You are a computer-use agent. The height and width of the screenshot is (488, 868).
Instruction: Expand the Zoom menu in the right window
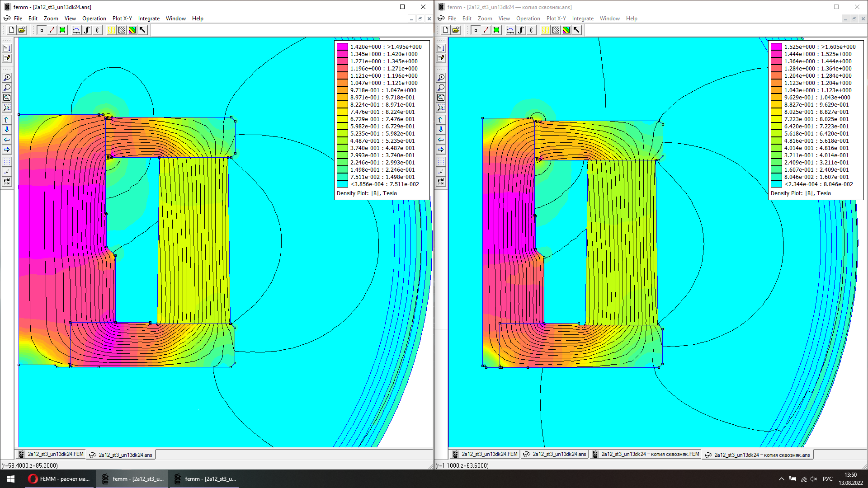485,19
